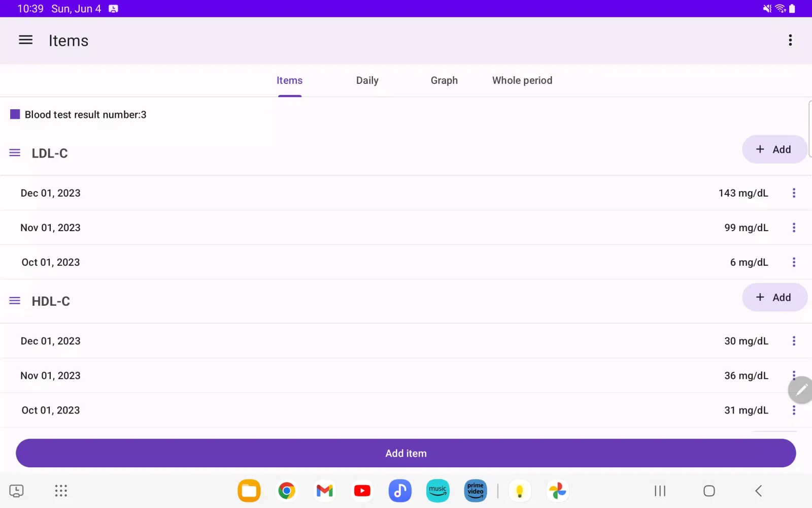
Task: Tap the purple blood test result square
Action: pos(15,114)
